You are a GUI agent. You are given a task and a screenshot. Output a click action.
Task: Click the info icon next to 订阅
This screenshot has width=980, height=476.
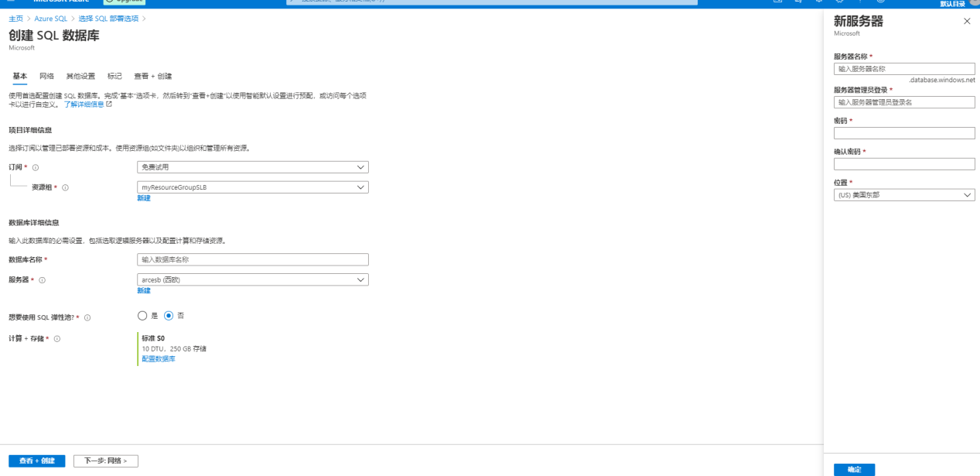tap(36, 167)
